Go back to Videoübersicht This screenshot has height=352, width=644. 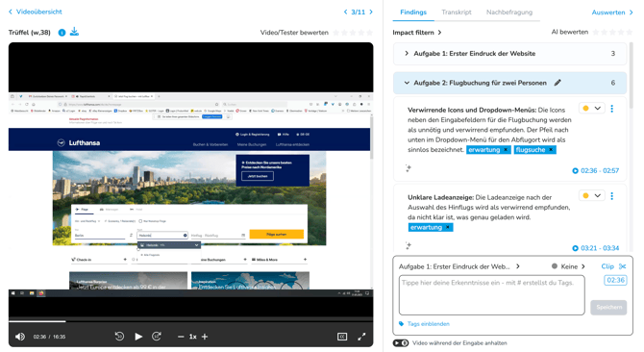(36, 12)
